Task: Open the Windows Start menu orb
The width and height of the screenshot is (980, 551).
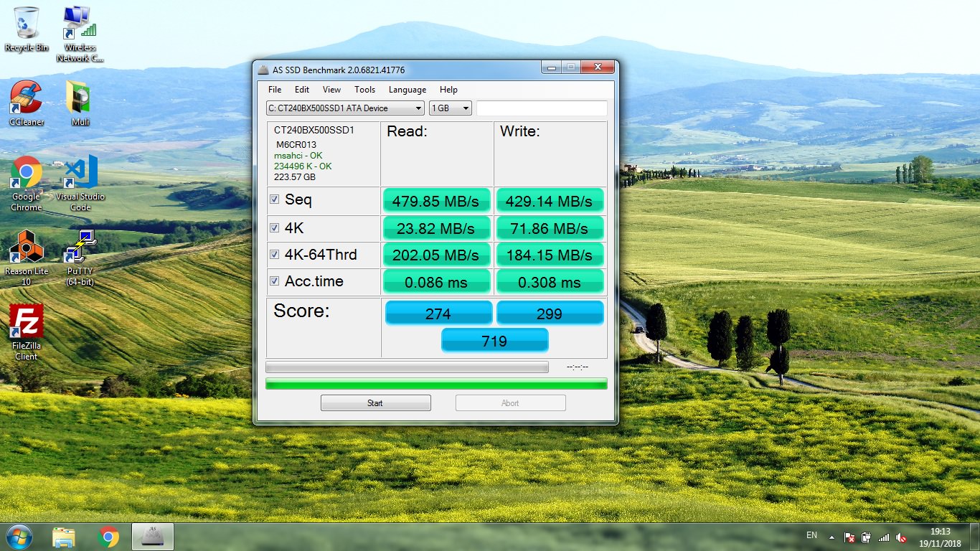Action: click(19, 537)
